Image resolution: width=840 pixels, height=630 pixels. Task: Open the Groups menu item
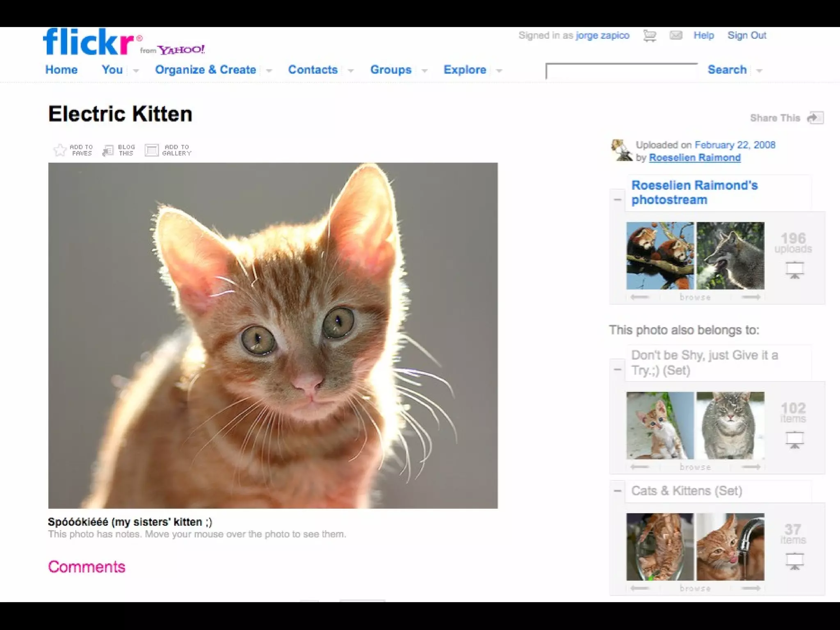pos(390,70)
